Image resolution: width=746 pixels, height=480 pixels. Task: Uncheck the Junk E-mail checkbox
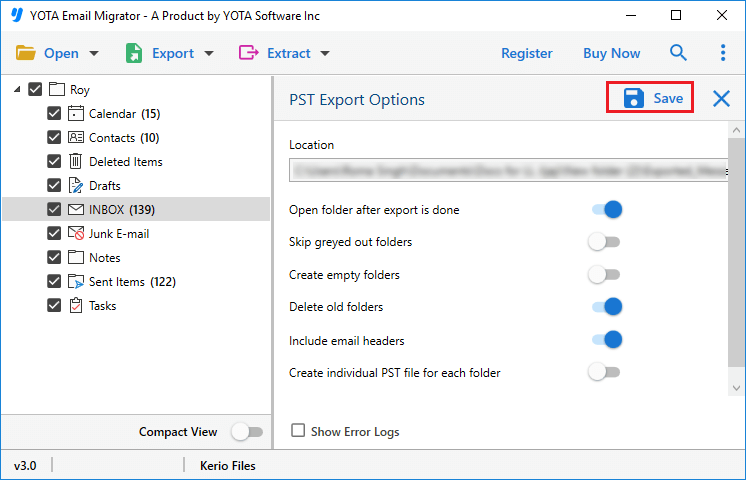pyautogui.click(x=54, y=233)
